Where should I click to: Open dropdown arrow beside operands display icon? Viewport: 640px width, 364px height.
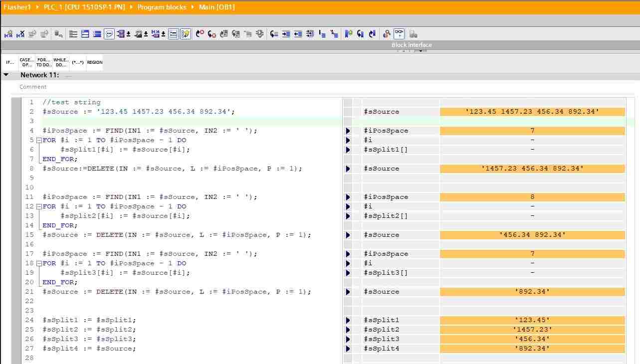pyautogui.click(x=129, y=34)
